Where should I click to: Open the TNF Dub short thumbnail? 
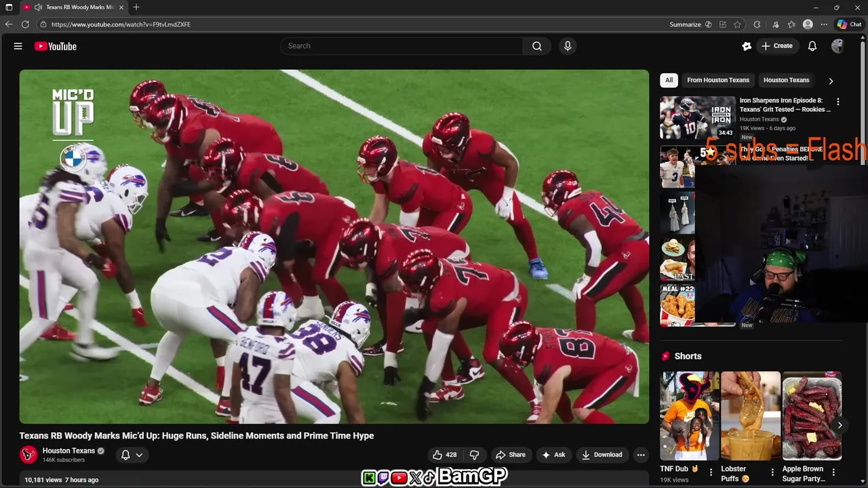[x=690, y=416]
